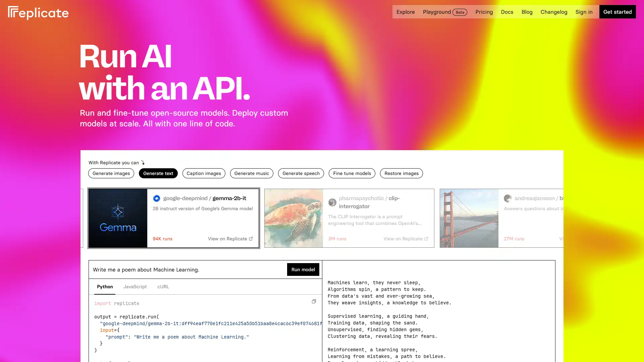Click the model version string in code
644x362 pixels.
click(x=211, y=323)
